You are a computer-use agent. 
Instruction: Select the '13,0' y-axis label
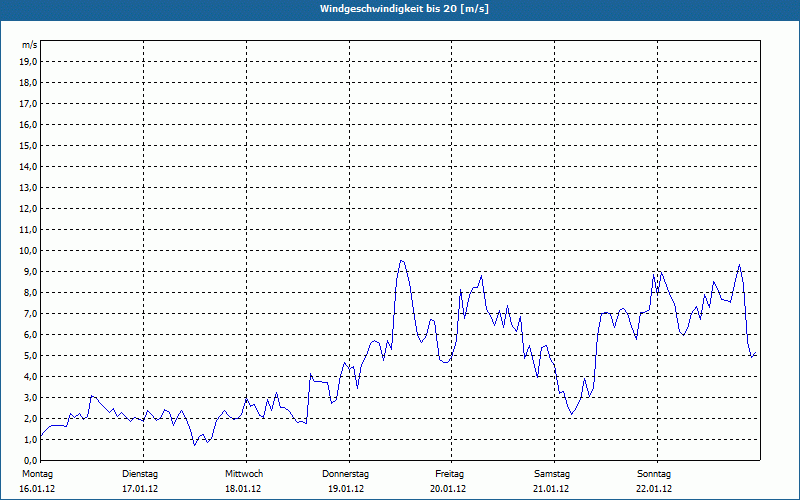point(28,187)
